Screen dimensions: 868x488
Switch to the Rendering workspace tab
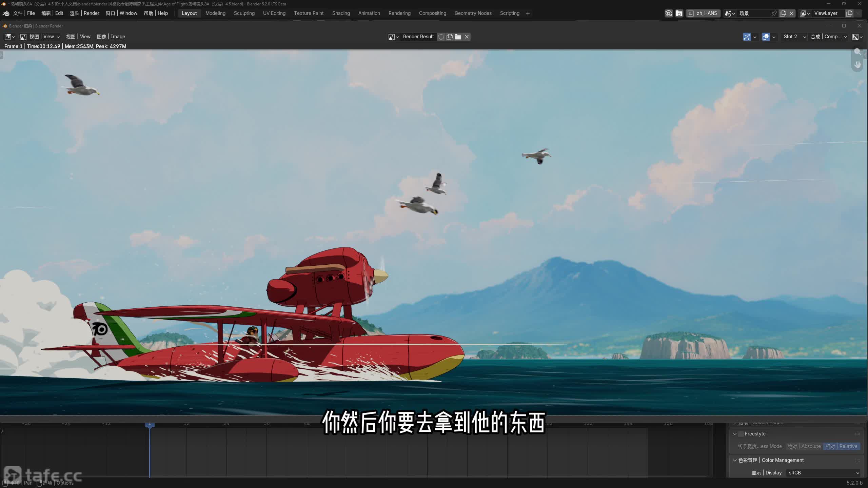tap(399, 13)
